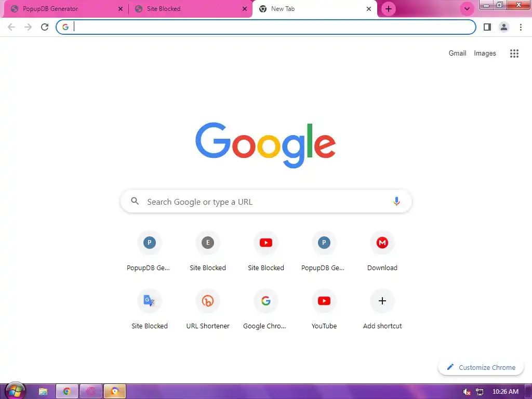
Task: Close the New Tab tab
Action: tap(369, 9)
